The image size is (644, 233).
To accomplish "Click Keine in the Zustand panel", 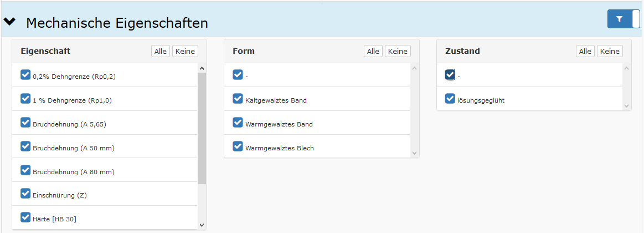I will coord(610,51).
